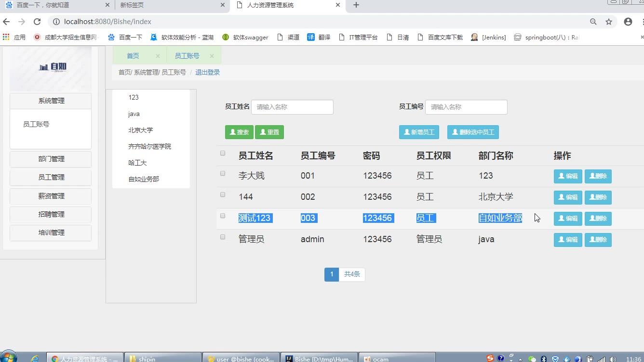
Task: Expand the 培训管理 sidebar section
Action: pos(51,233)
